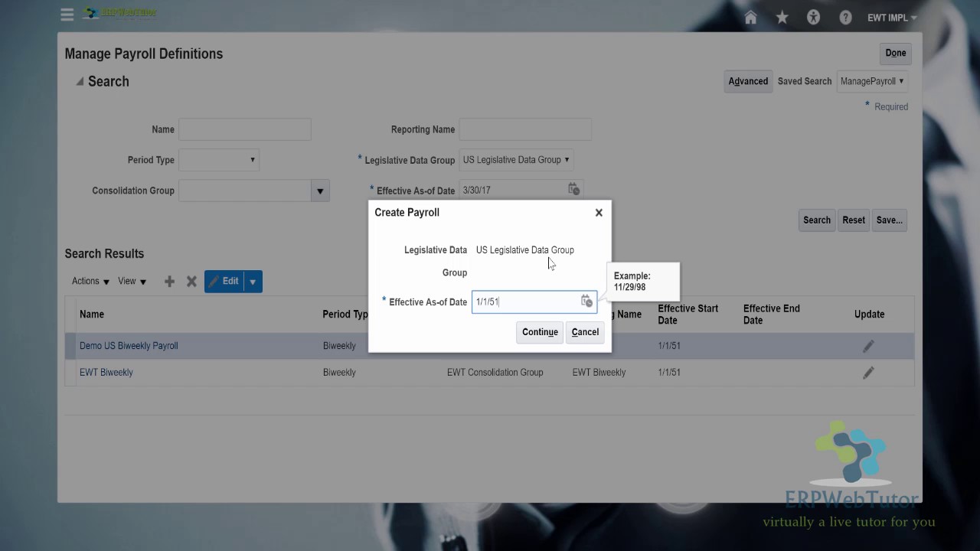Select the EWT Consolidation Group cell
The height and width of the screenshot is (551, 980).
coord(495,373)
